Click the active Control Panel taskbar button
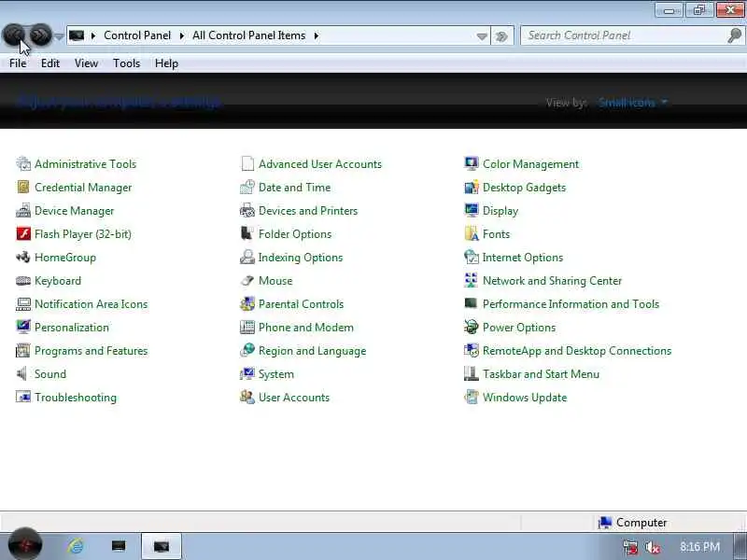 [x=161, y=546]
